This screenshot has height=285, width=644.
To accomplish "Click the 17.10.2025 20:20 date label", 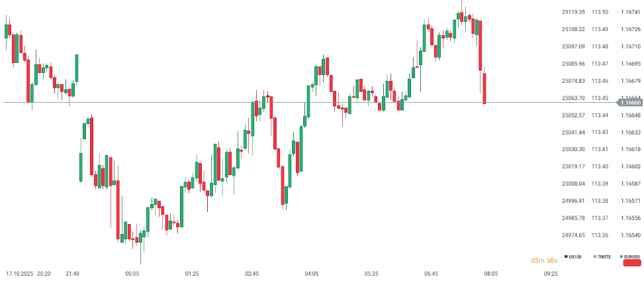I will 28,273.
